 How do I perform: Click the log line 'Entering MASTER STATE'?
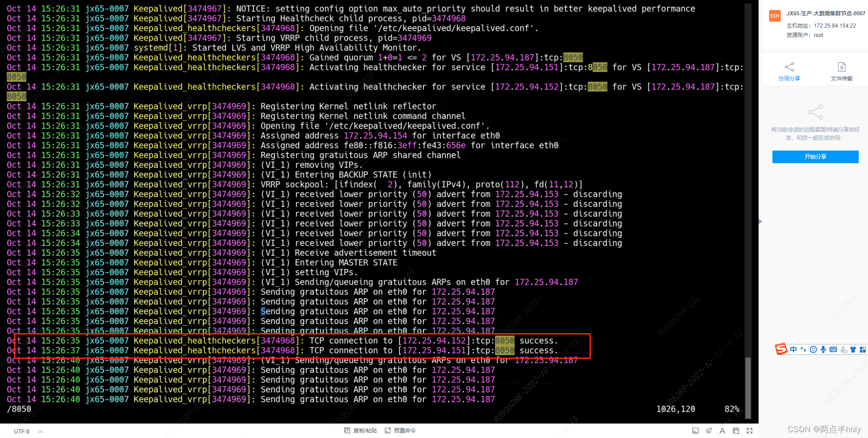pos(202,263)
